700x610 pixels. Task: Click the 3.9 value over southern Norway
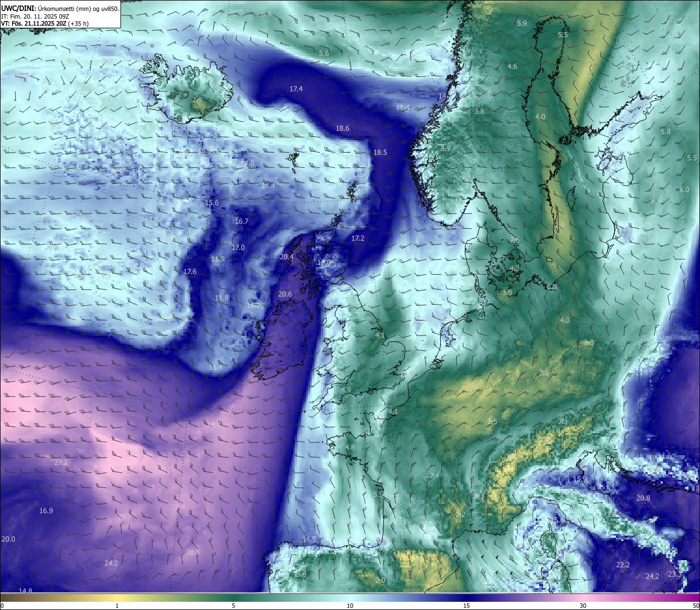pos(445,148)
